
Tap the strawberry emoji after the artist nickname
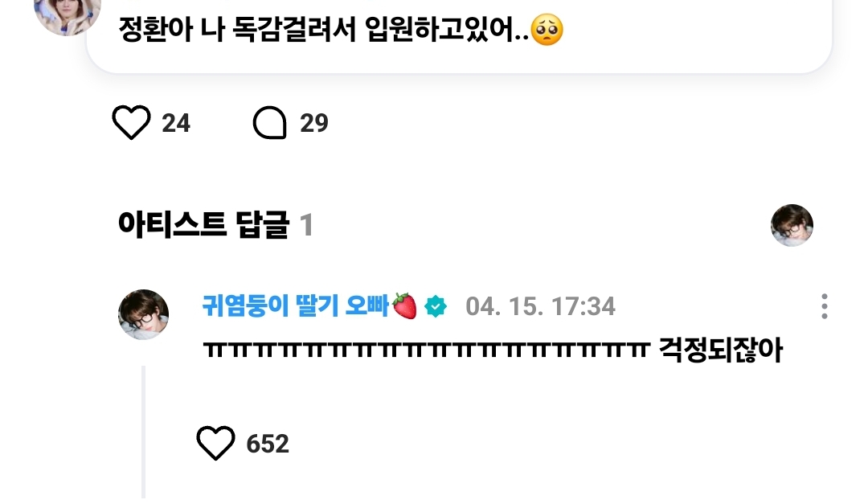pos(404,305)
